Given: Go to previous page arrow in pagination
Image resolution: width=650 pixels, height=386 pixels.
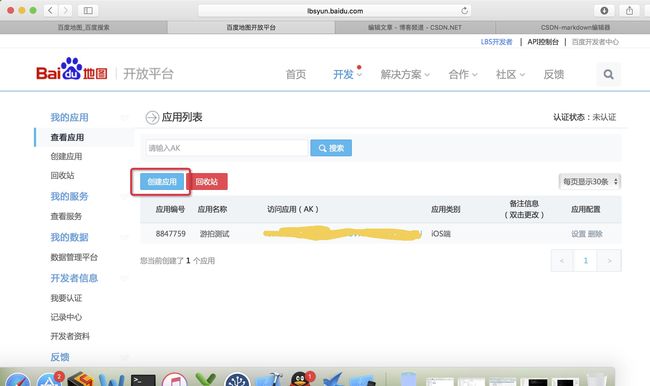Looking at the screenshot, I should [562, 261].
